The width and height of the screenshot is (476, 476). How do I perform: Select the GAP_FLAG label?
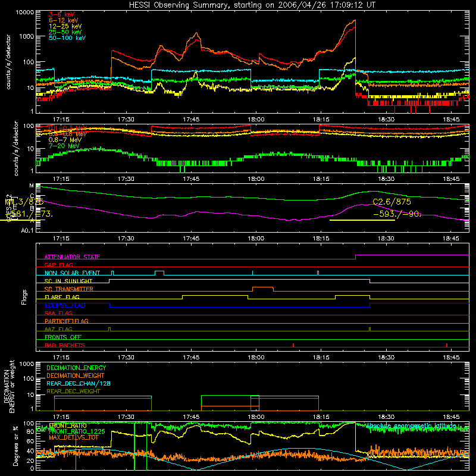click(x=58, y=265)
